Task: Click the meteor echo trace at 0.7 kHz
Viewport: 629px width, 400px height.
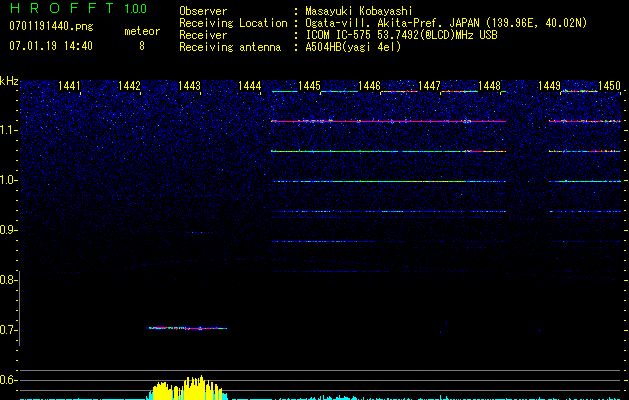Action: click(188, 328)
